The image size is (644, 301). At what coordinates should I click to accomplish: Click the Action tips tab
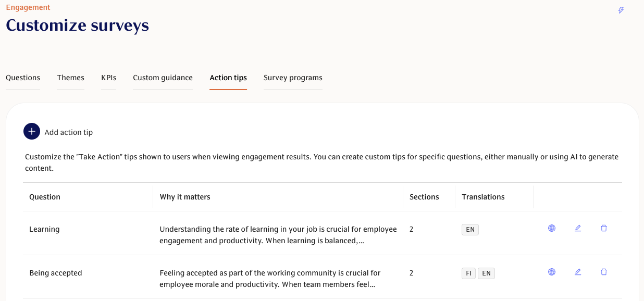tap(228, 78)
